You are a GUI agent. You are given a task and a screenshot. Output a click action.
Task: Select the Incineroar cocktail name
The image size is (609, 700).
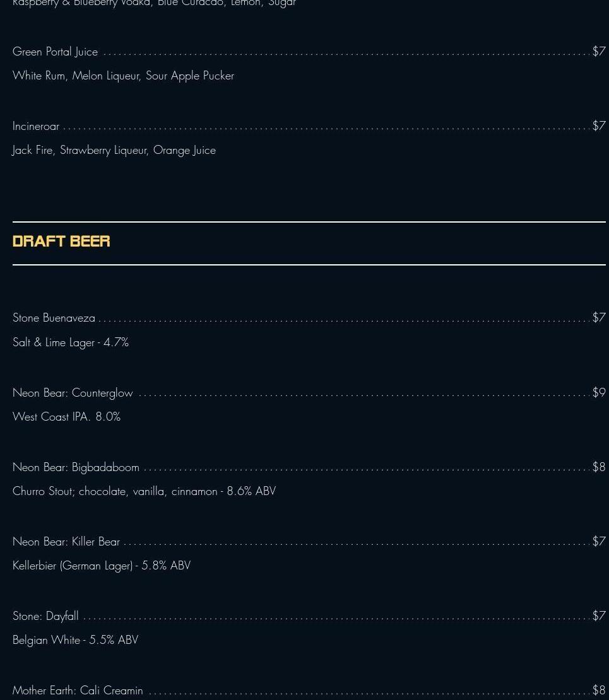[x=36, y=126]
